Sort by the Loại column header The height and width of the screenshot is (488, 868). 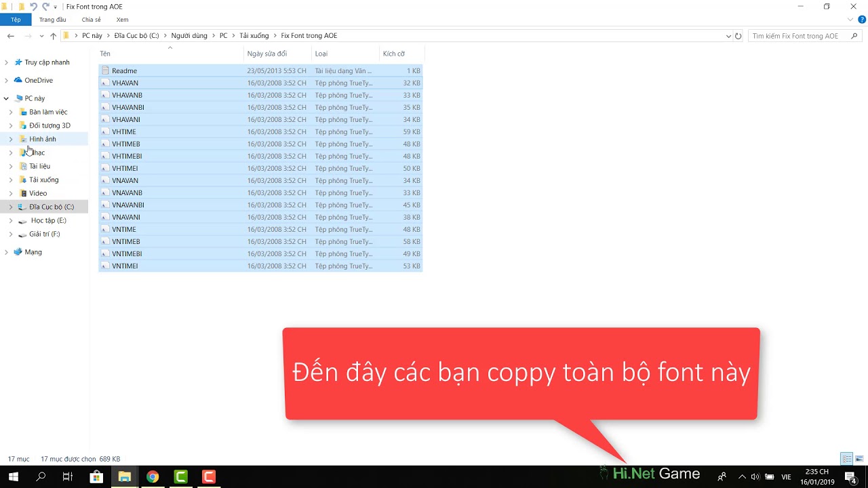point(346,54)
